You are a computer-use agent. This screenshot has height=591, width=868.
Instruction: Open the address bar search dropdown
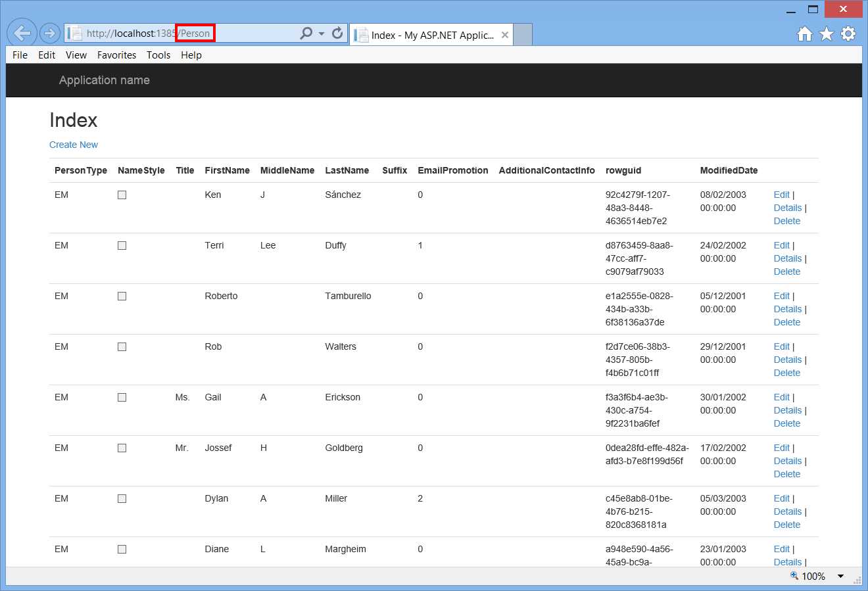click(x=322, y=33)
